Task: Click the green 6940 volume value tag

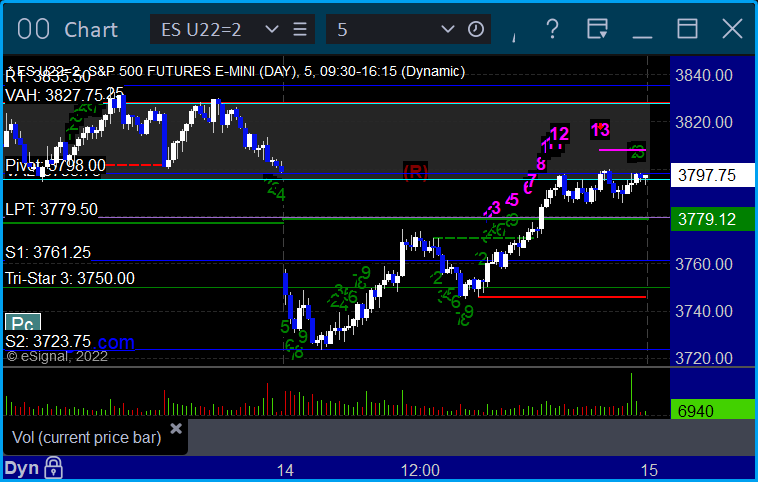Action: click(712, 410)
